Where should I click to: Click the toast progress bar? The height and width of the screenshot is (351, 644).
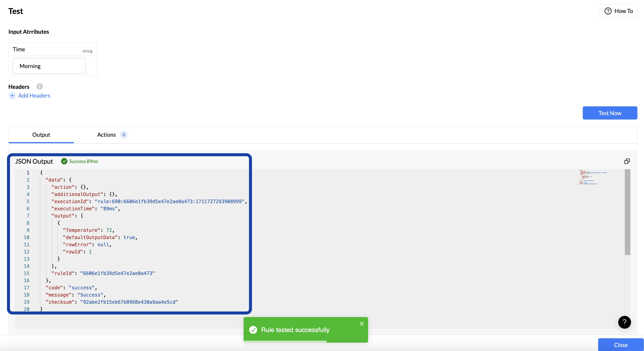point(285,341)
